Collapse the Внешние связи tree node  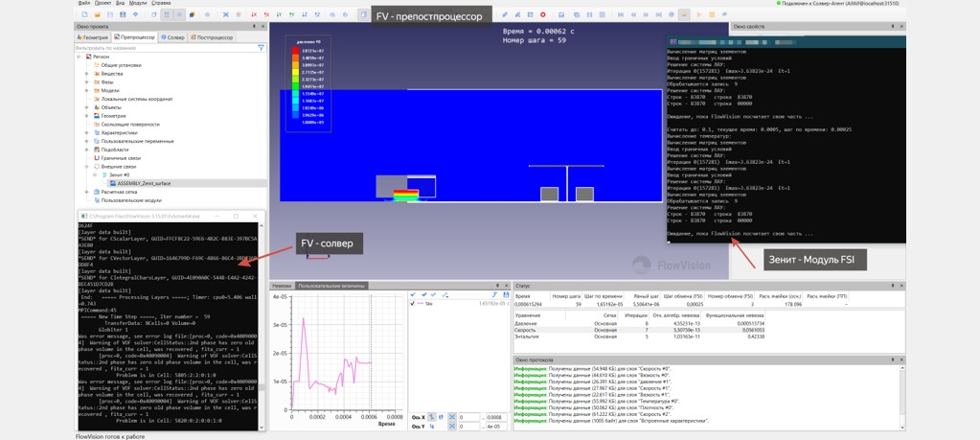point(87,167)
